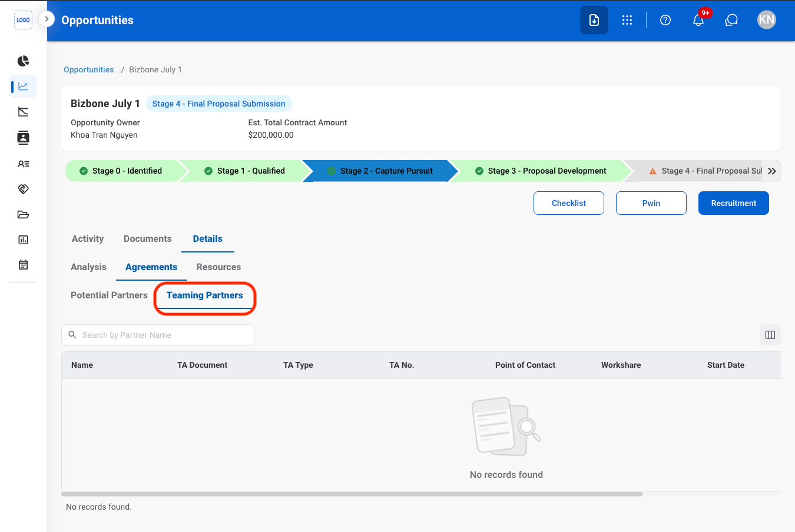Screen dimensions: 795x532
Task: Click the Recruitment button
Action: point(733,203)
